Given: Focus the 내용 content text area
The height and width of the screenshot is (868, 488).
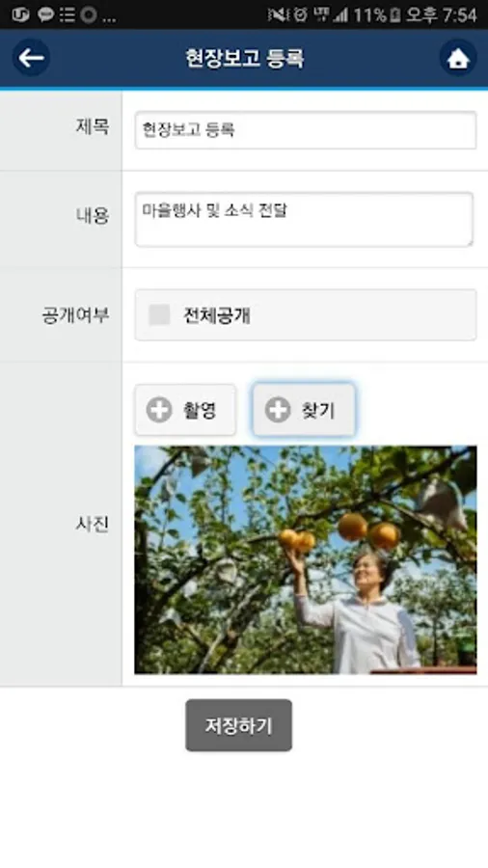Looking at the screenshot, I should pyautogui.click(x=304, y=219).
